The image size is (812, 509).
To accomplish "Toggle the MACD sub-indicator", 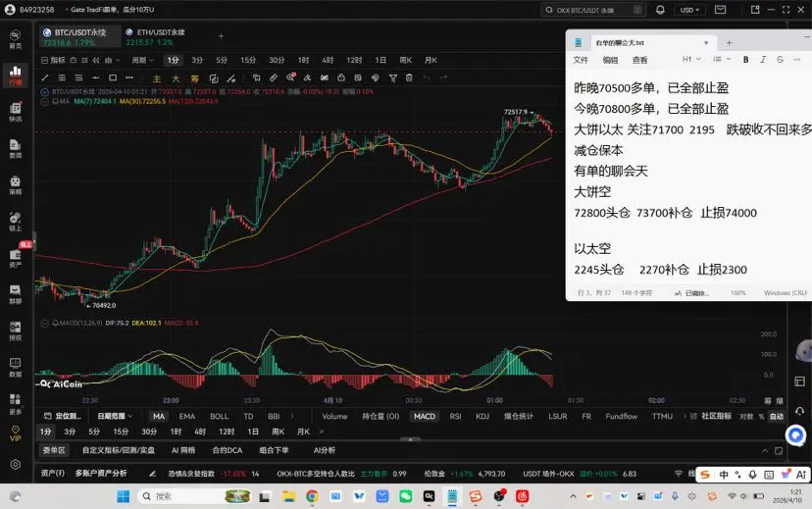I will tap(425, 416).
